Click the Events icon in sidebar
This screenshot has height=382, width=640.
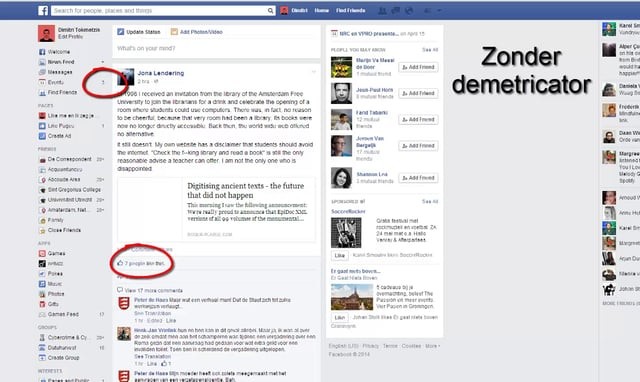coord(42,82)
